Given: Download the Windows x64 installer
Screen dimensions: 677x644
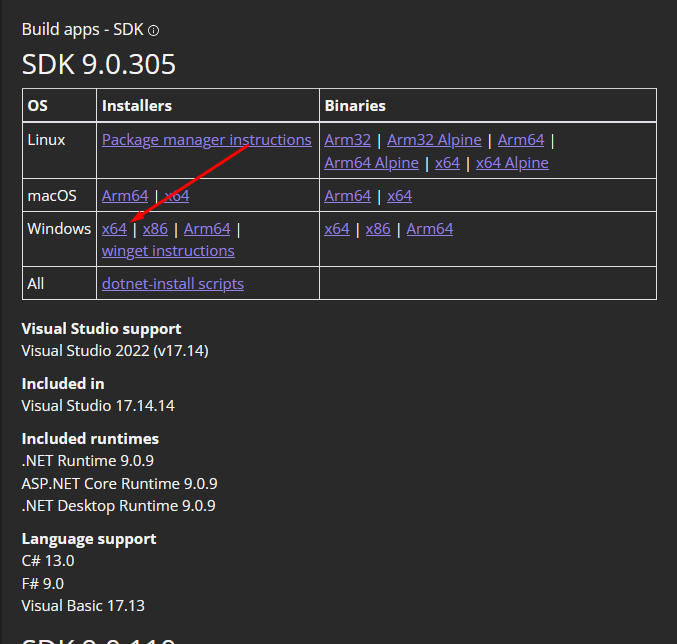Looking at the screenshot, I should click(x=114, y=229).
